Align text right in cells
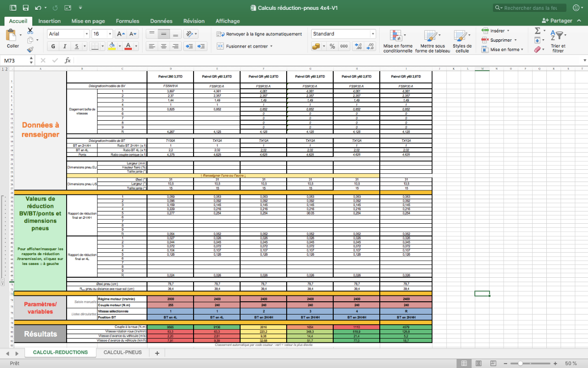 [176, 46]
